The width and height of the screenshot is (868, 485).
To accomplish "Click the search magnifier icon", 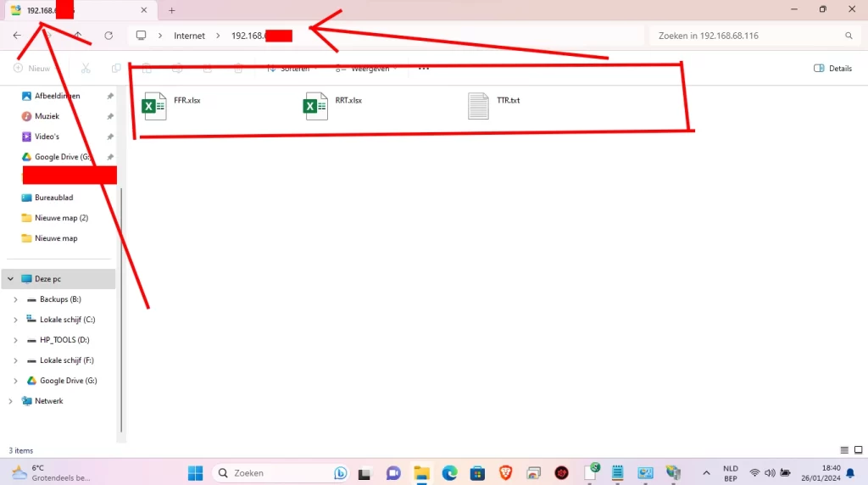I will (x=849, y=36).
